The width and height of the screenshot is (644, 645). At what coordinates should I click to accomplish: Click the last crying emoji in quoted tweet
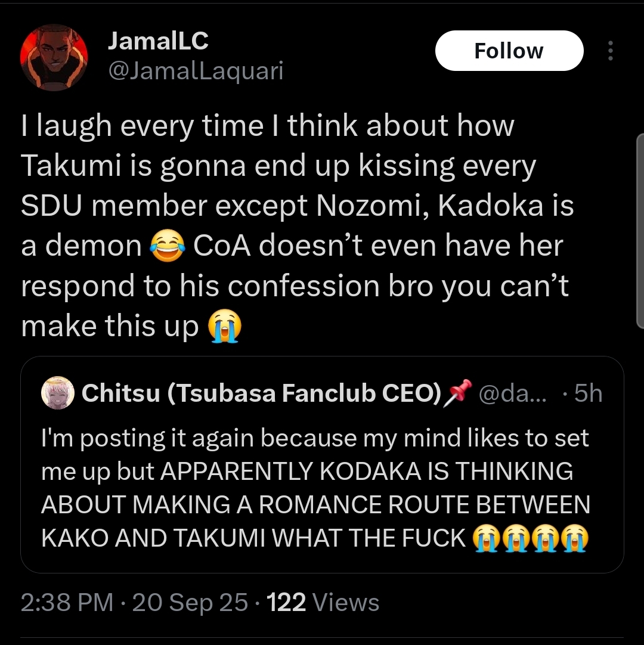point(575,538)
